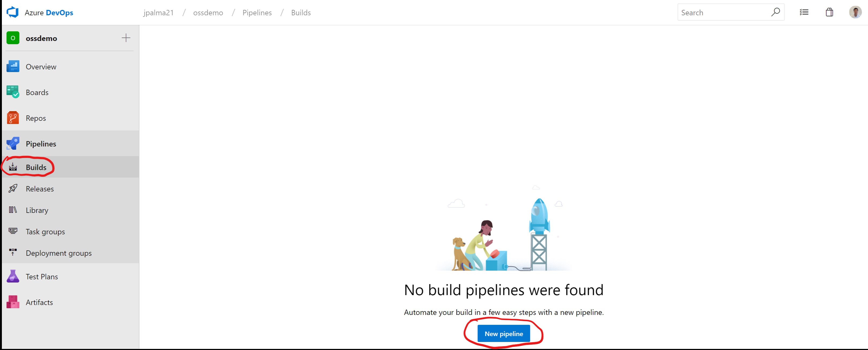Open the Artifacts section icon
Screen dimensions: 868x350
coord(13,302)
